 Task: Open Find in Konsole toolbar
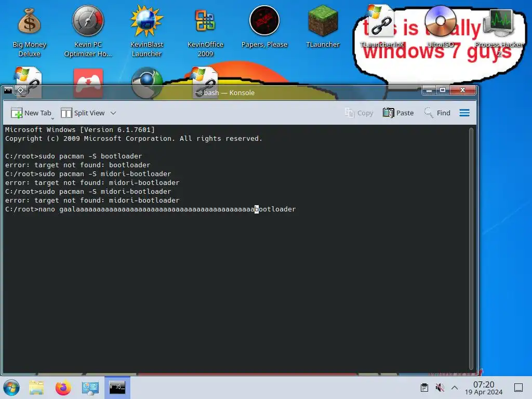437,113
